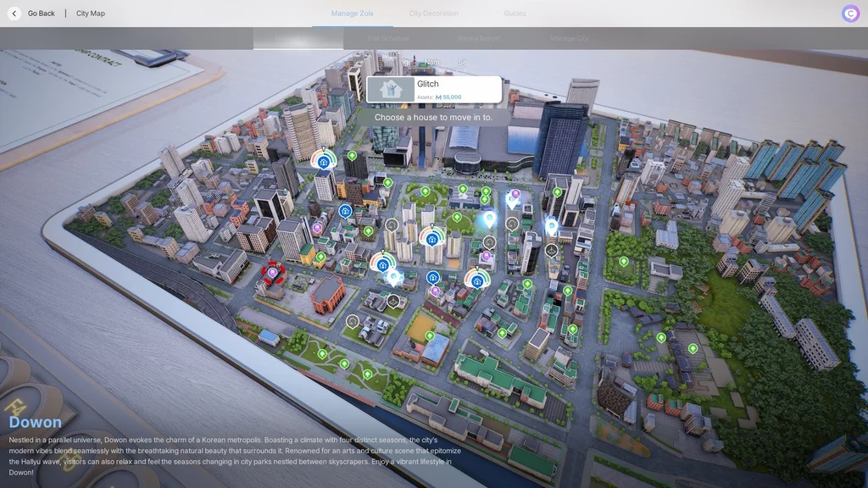Click the City Map label
This screenshot has width=868, height=488.
coord(90,14)
